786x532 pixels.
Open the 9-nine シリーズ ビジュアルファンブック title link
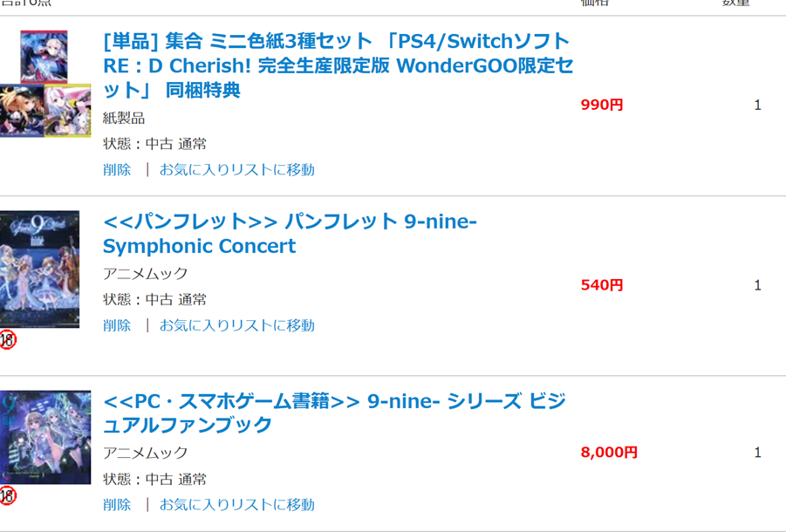click(334, 413)
